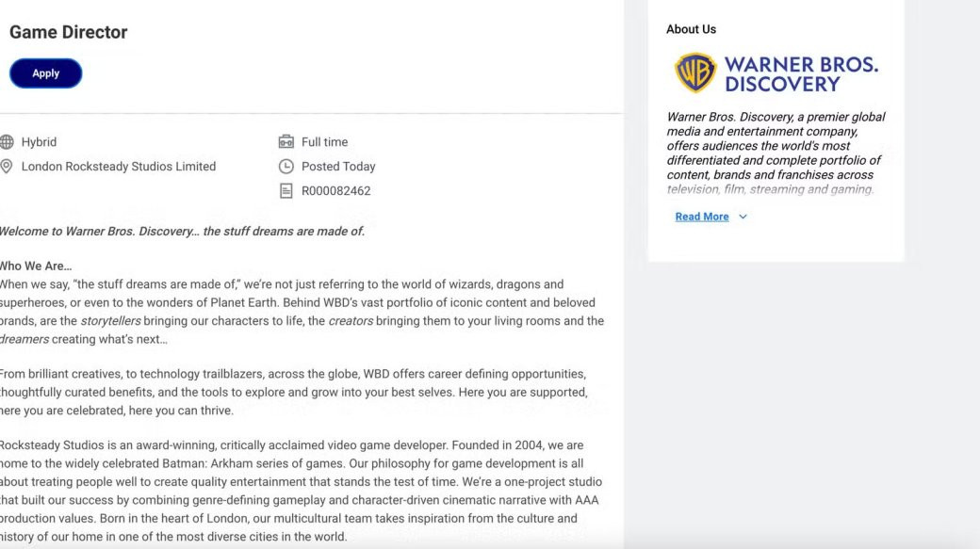The height and width of the screenshot is (549, 980).
Task: Click the document icon beside R000082462
Action: (286, 191)
